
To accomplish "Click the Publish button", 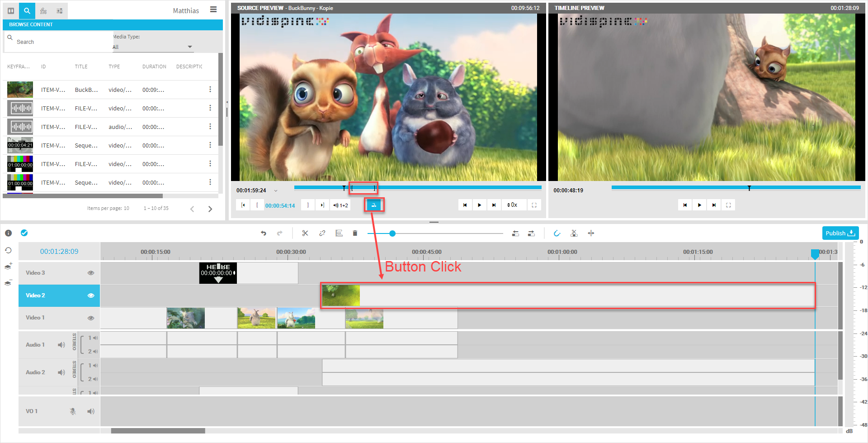I will (840, 233).
